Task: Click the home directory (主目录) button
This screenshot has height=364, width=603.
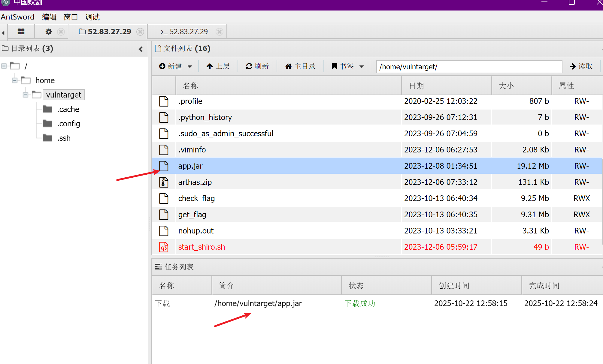Action: [300, 66]
